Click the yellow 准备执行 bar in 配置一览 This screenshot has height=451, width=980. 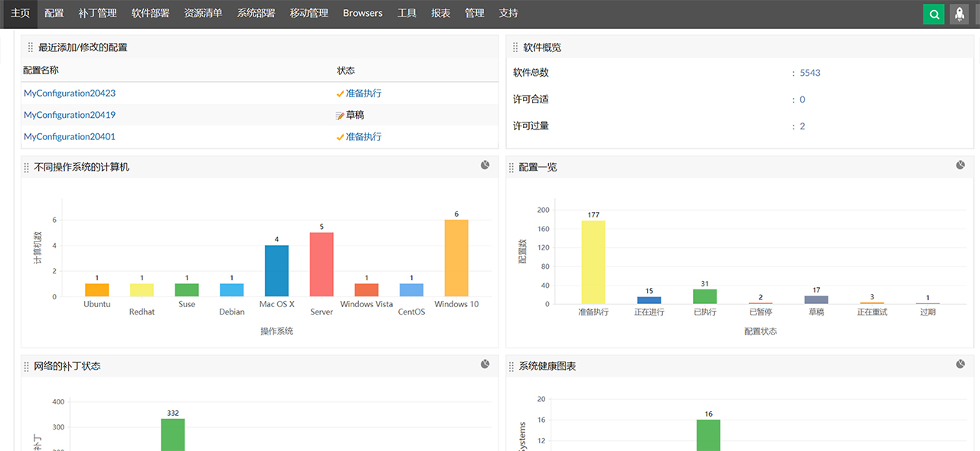click(593, 262)
